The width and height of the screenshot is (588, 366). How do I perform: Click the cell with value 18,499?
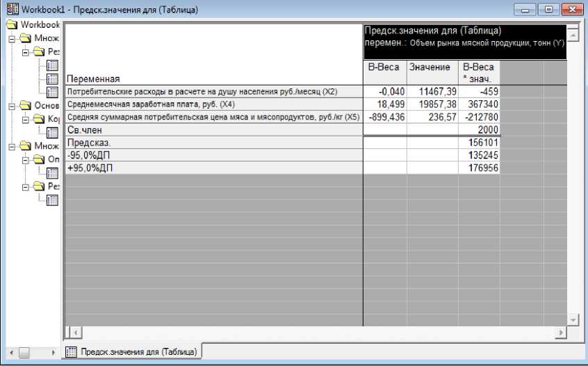click(x=385, y=104)
